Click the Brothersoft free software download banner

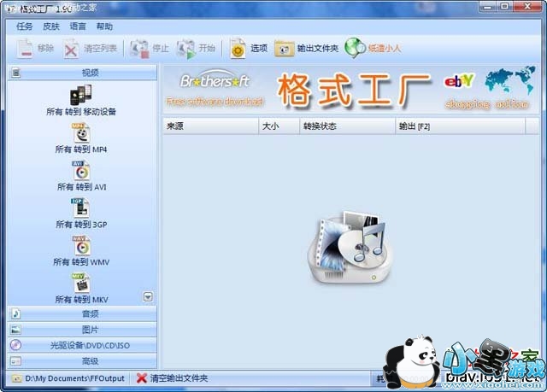click(x=215, y=88)
